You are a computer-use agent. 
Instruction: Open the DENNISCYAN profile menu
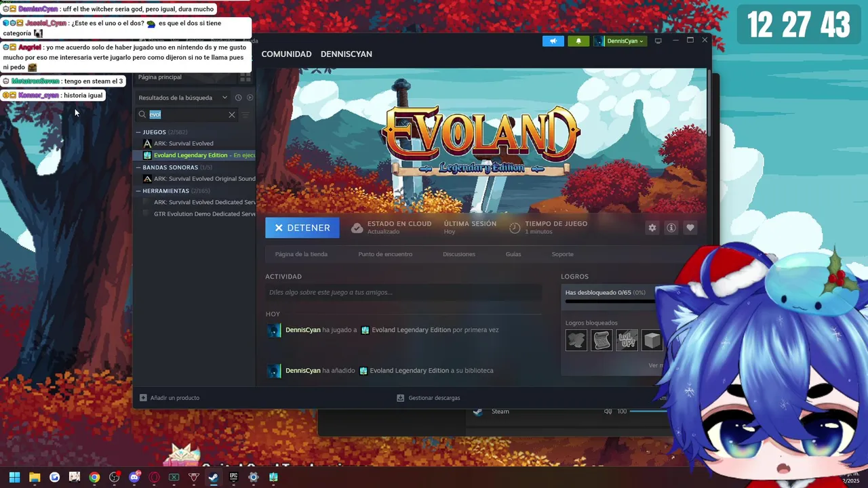346,54
